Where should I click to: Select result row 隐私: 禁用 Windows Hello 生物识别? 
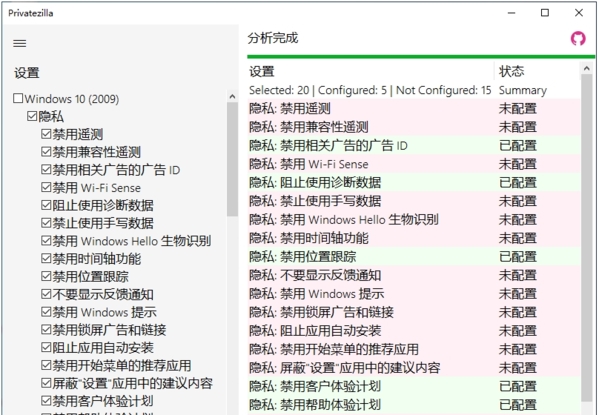pos(414,220)
